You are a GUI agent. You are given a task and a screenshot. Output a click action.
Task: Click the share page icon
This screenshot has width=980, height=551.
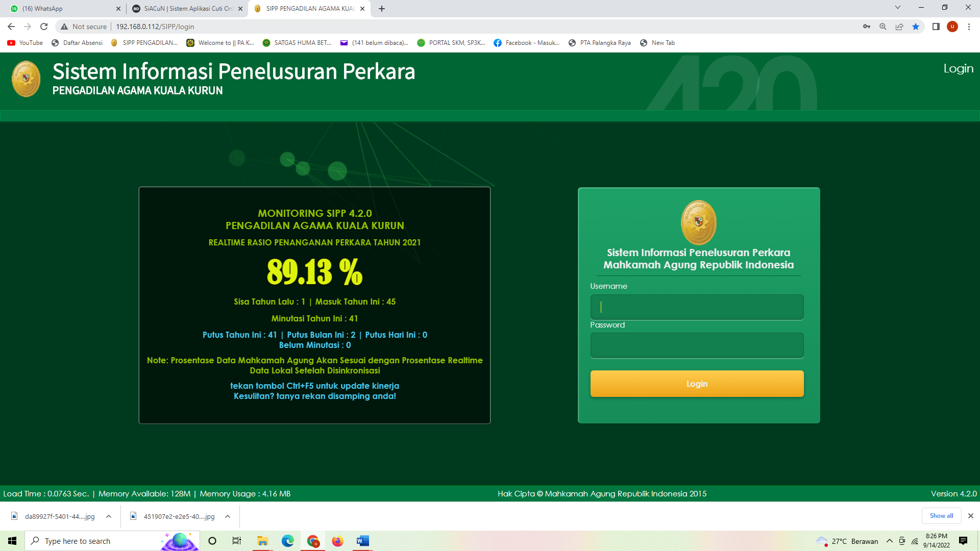(899, 27)
